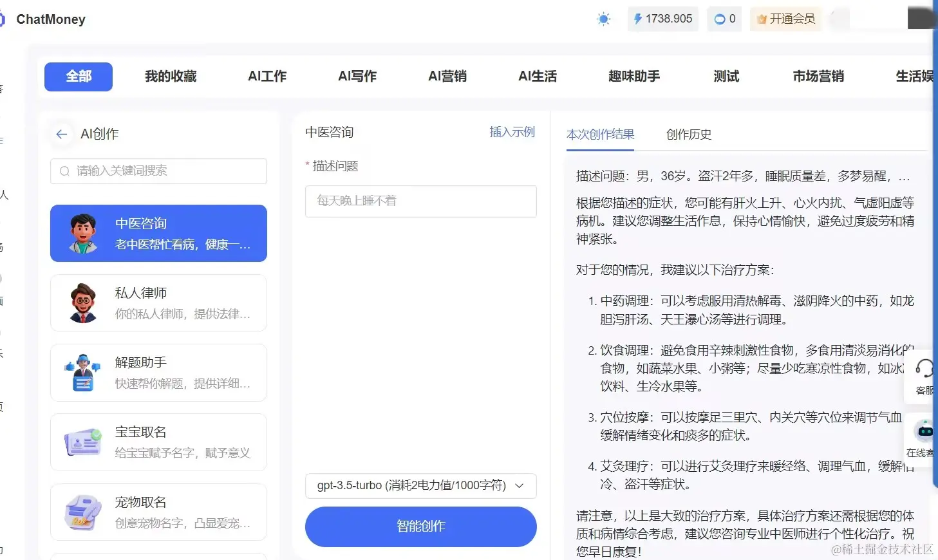Screen dimensions: 938x560
Task: Click the closing paragraph starting 请注意
Action: click(x=745, y=534)
